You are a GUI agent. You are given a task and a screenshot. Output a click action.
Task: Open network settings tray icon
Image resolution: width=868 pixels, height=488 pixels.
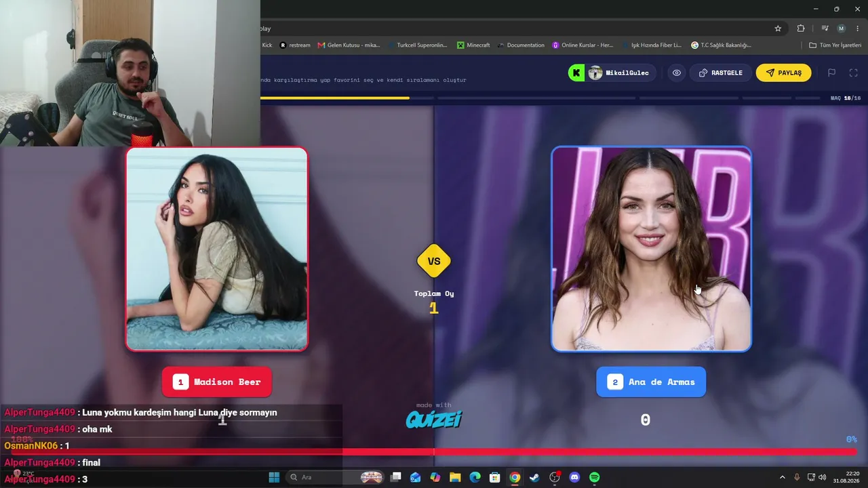tap(811, 477)
